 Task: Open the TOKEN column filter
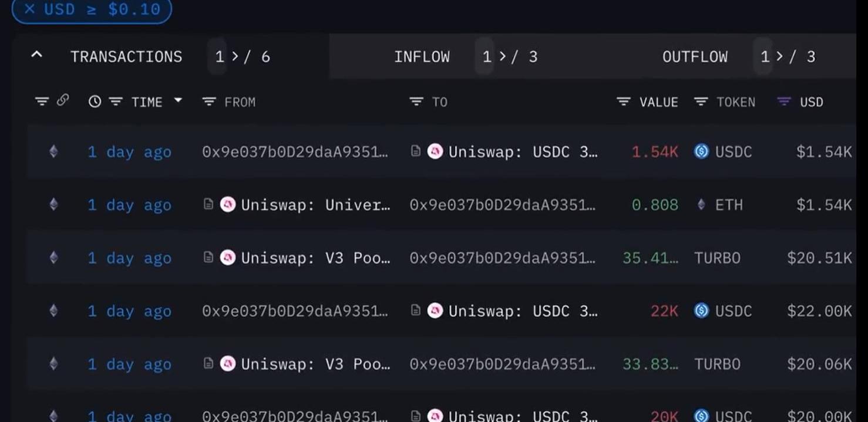701,102
